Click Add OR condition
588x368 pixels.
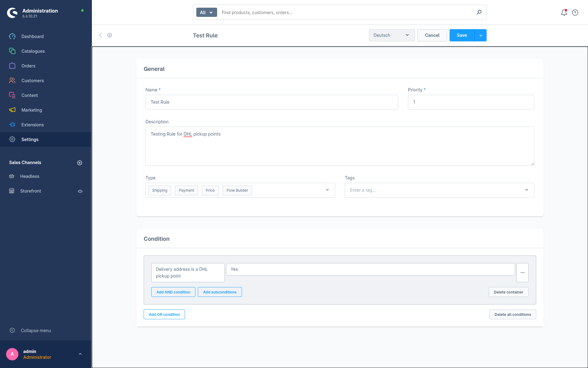click(x=164, y=314)
